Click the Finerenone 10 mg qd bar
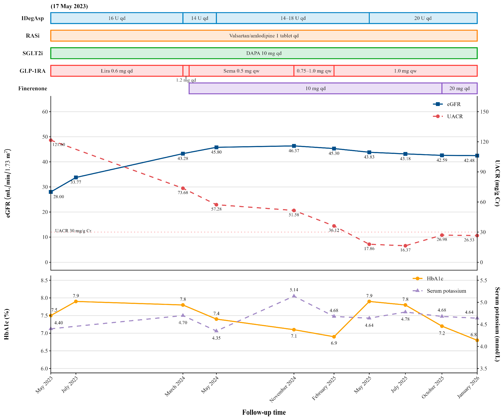504x420 pixels. [x=315, y=88]
